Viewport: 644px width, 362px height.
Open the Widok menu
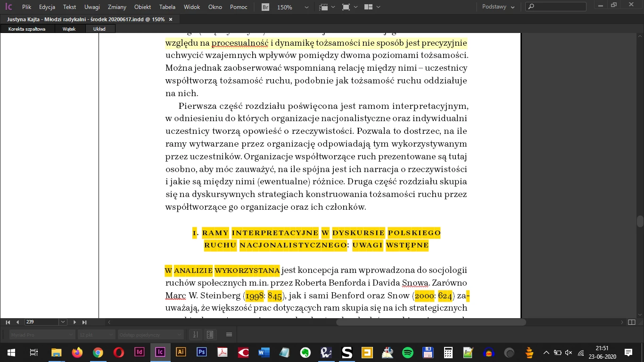pos(191,7)
